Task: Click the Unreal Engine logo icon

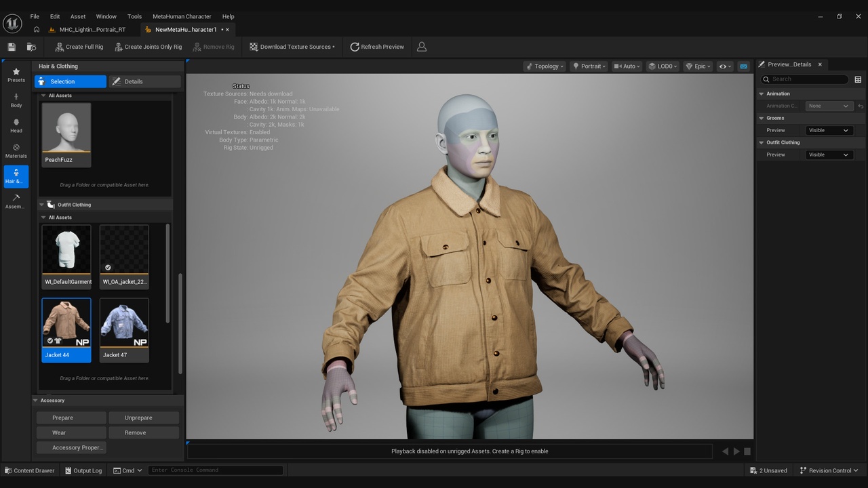Action: [x=12, y=23]
